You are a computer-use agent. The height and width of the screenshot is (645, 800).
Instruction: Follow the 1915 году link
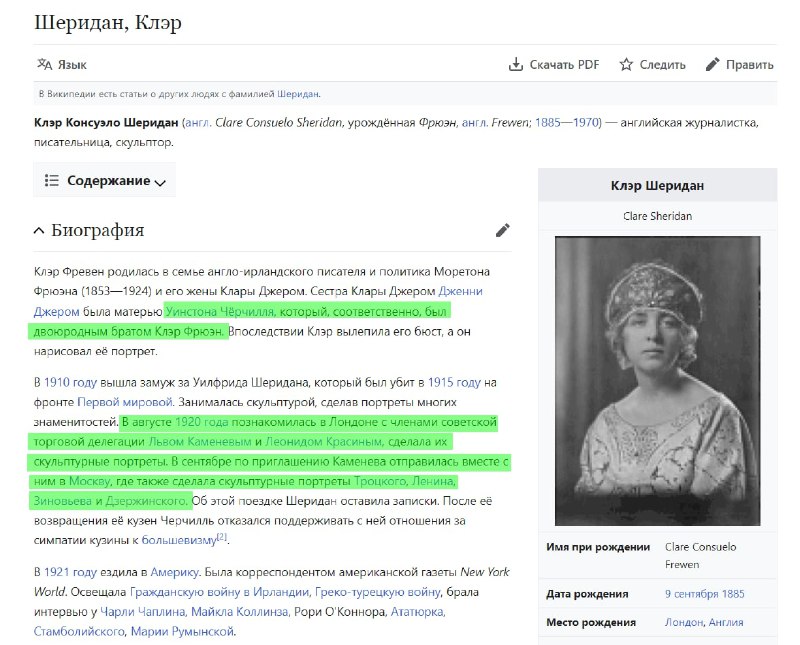coord(454,382)
